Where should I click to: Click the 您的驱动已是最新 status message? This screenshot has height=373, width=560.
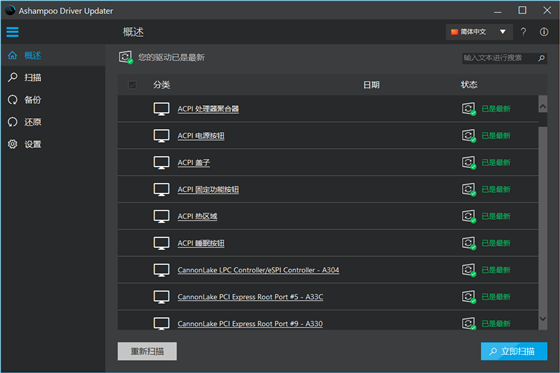coord(171,57)
